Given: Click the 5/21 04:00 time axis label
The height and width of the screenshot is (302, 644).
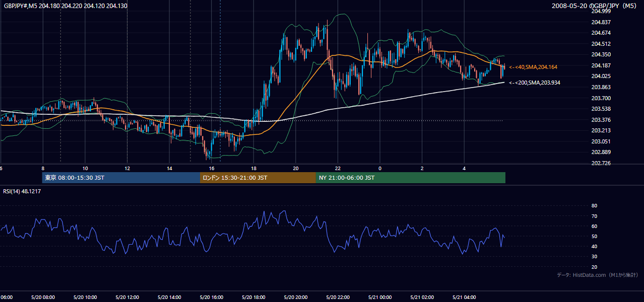Looking at the screenshot, I should [464, 297].
